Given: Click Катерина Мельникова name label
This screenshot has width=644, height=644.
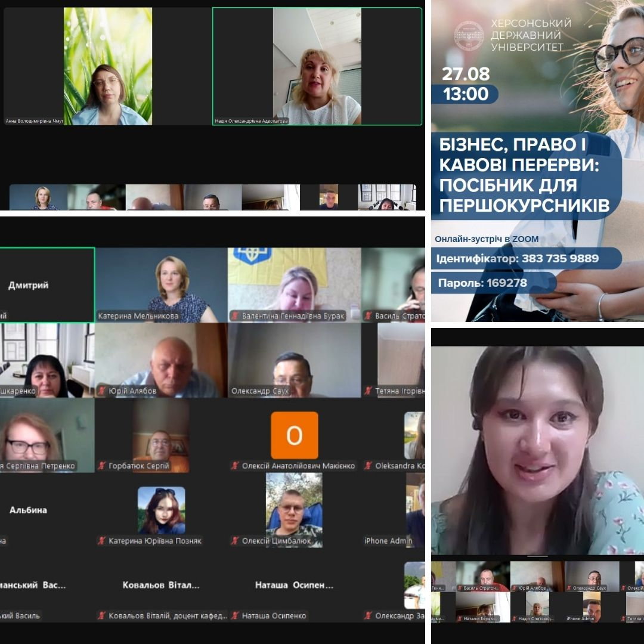Looking at the screenshot, I should (x=138, y=316).
